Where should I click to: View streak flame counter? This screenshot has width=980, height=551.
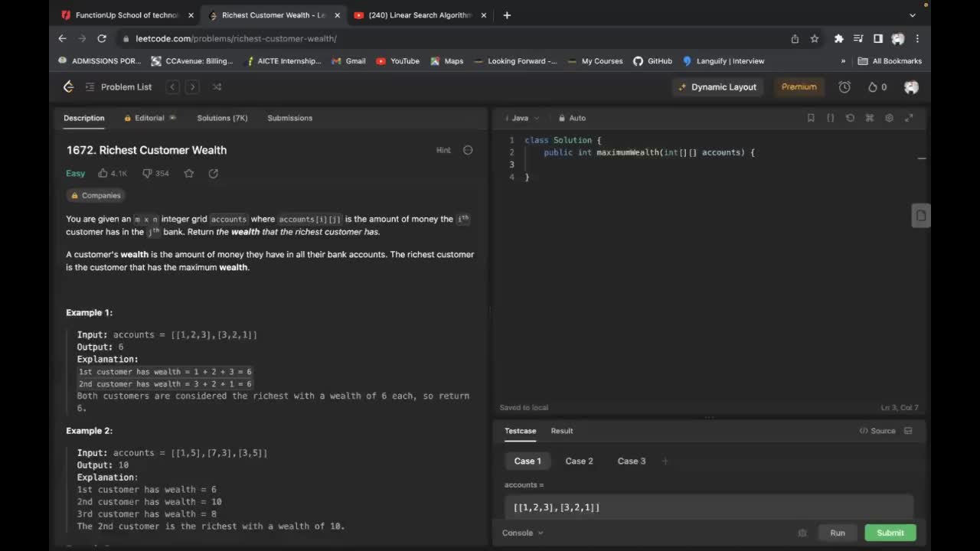(x=877, y=86)
